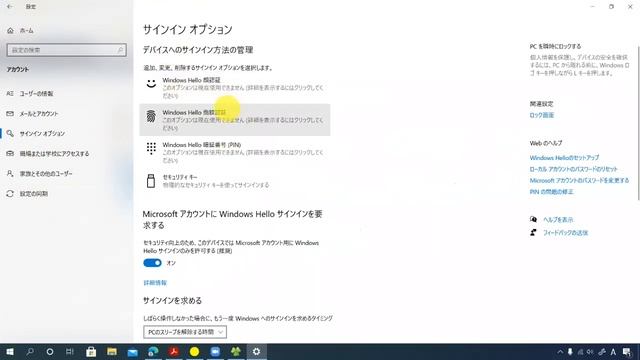Screen dimensions: 640x360
Task: Switch to Microsoft Edge on the taskbar
Action: click(x=153, y=351)
